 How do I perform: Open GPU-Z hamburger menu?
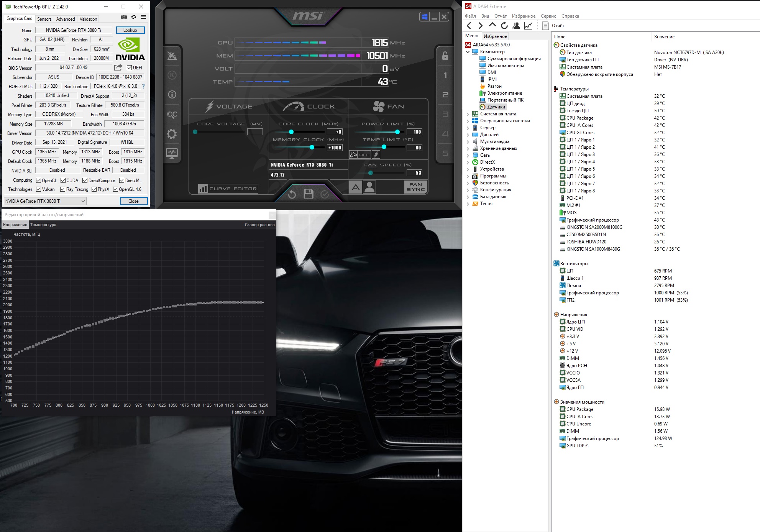click(x=143, y=17)
